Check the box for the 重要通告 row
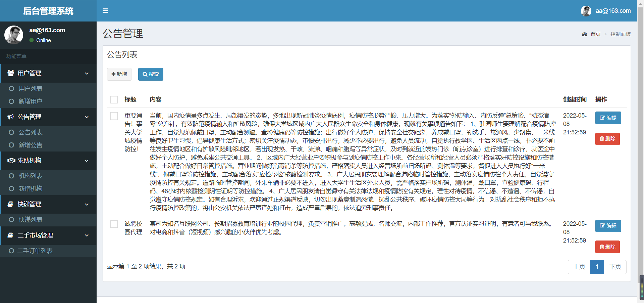This screenshot has width=644, height=303. [114, 116]
